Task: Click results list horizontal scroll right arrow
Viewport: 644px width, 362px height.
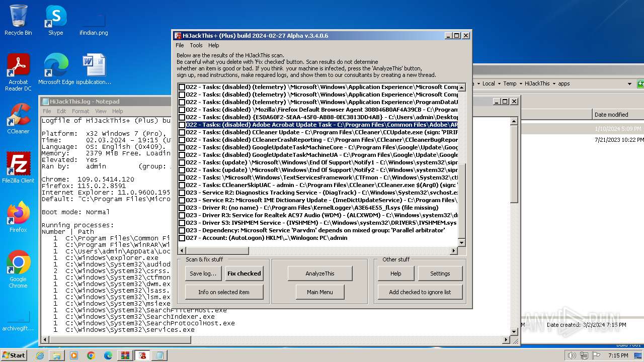Action: pos(454,250)
